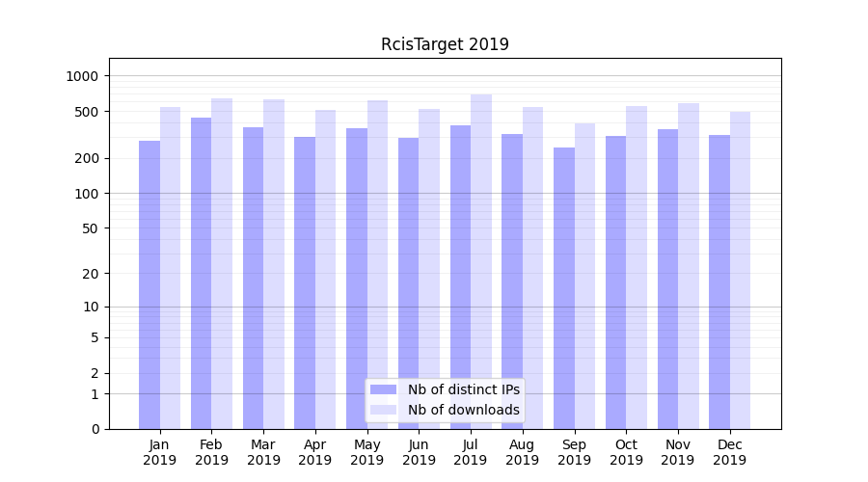The width and height of the screenshot is (868, 482).
Task: Click the chart title RcisTarget 2019
Action: pyautogui.click(x=445, y=44)
